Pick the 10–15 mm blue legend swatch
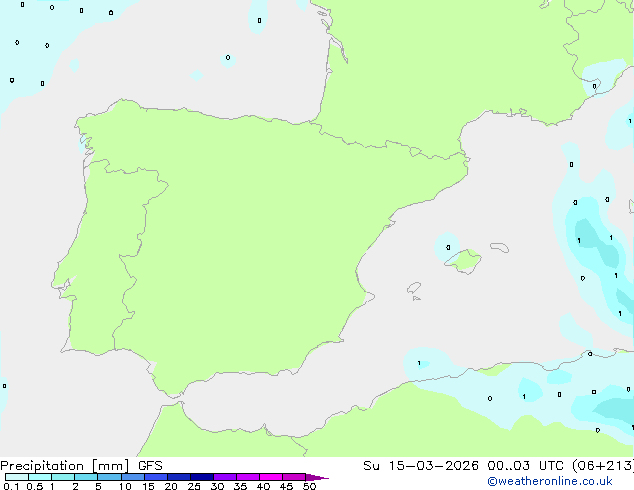The width and height of the screenshot is (634, 490). pos(133,477)
